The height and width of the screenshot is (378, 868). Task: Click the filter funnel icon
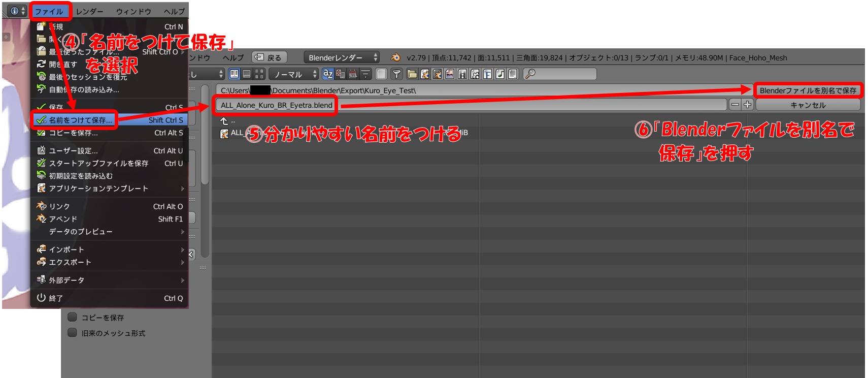pos(396,74)
